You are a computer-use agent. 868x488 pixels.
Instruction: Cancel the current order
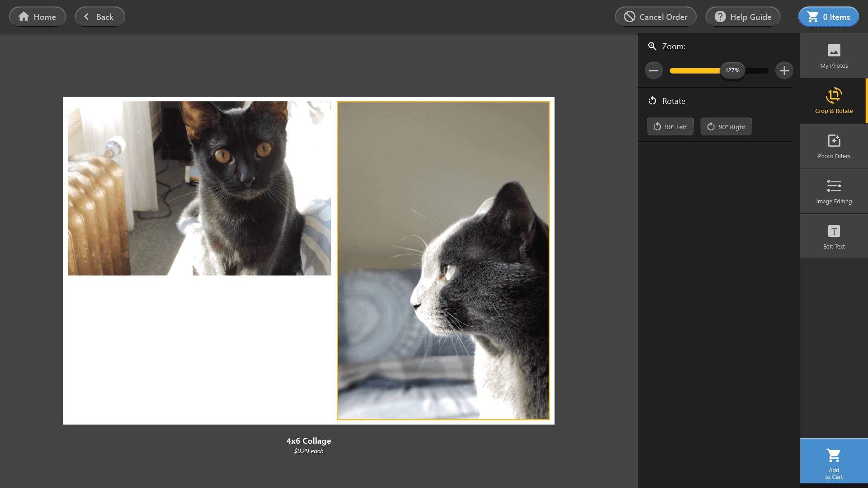[656, 17]
